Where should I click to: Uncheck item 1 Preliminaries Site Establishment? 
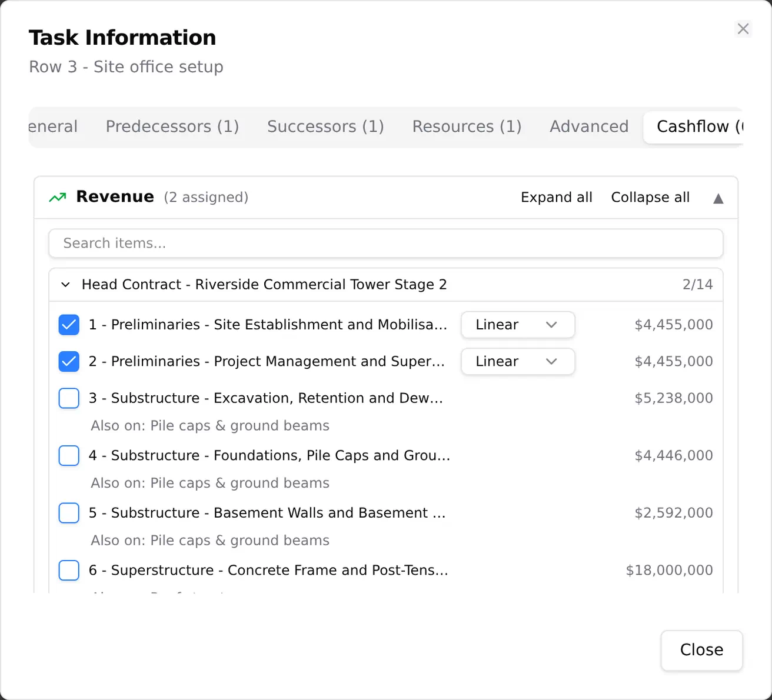[x=69, y=325]
